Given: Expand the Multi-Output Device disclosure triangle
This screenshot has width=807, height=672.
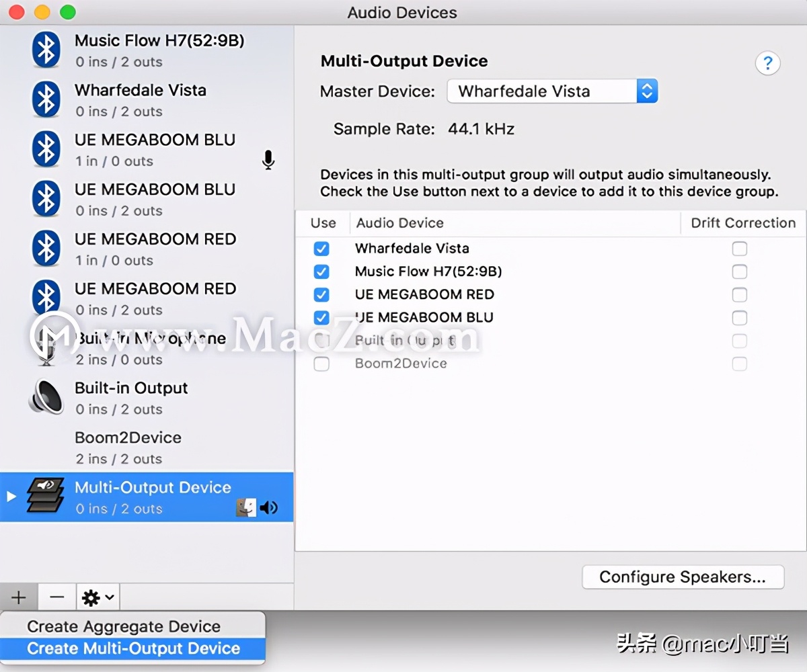Looking at the screenshot, I should coord(11,497).
